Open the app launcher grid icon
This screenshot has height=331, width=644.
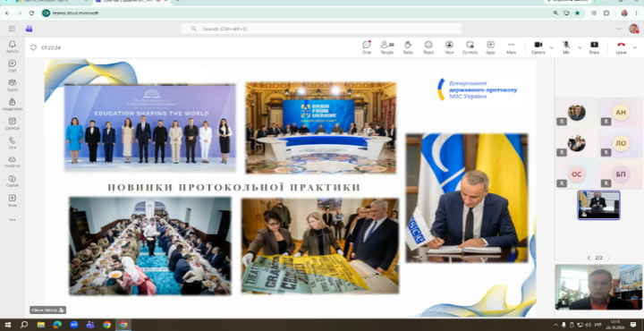(12, 29)
